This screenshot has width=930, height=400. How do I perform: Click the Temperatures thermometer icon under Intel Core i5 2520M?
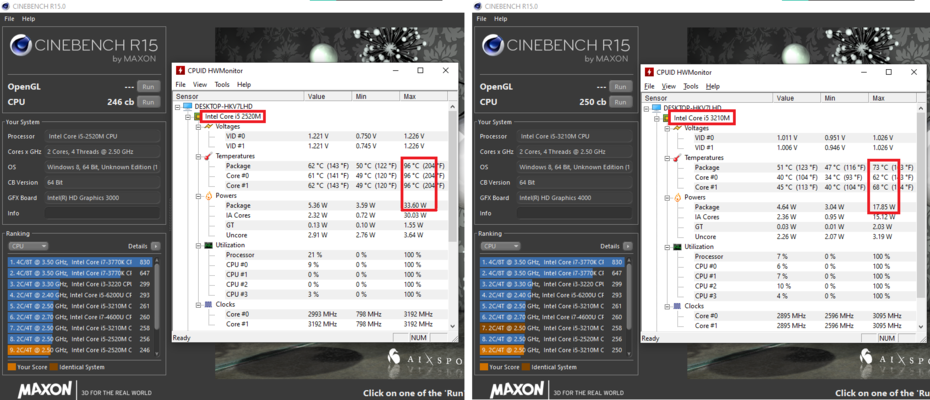click(208, 156)
